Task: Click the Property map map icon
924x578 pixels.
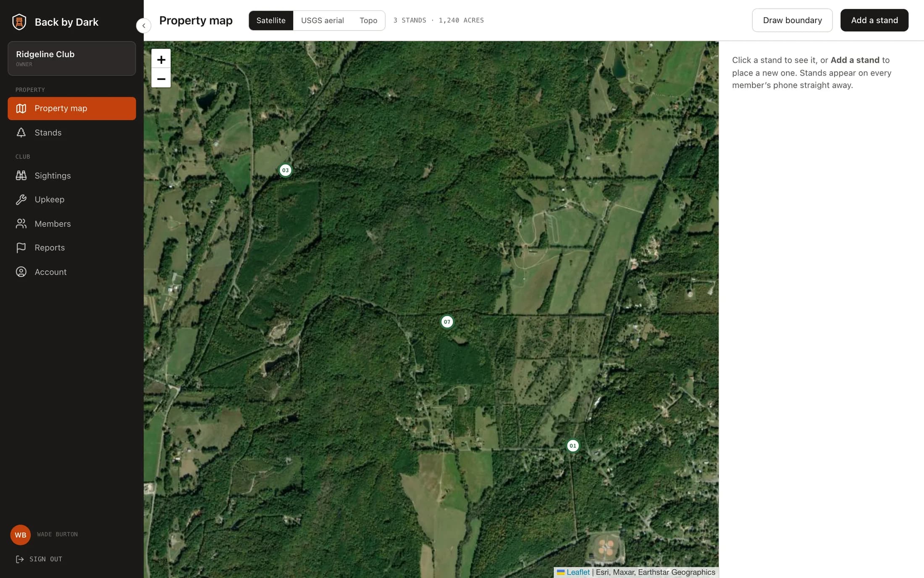Action: pyautogui.click(x=21, y=108)
